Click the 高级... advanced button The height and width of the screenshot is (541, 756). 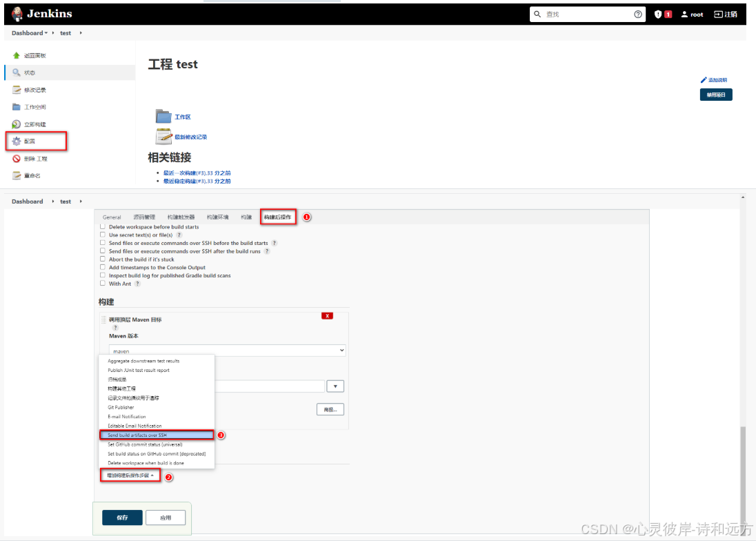330,409
